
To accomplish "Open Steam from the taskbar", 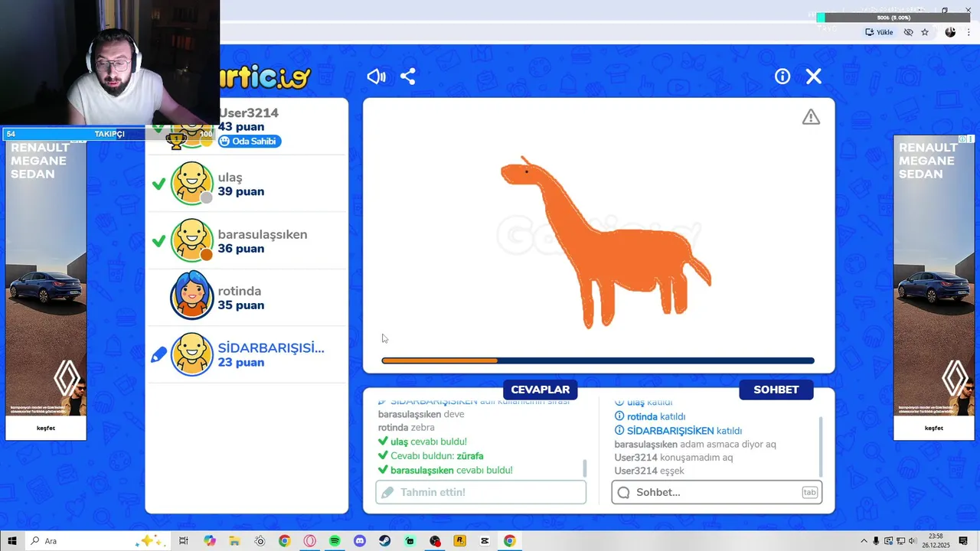I will (x=384, y=541).
